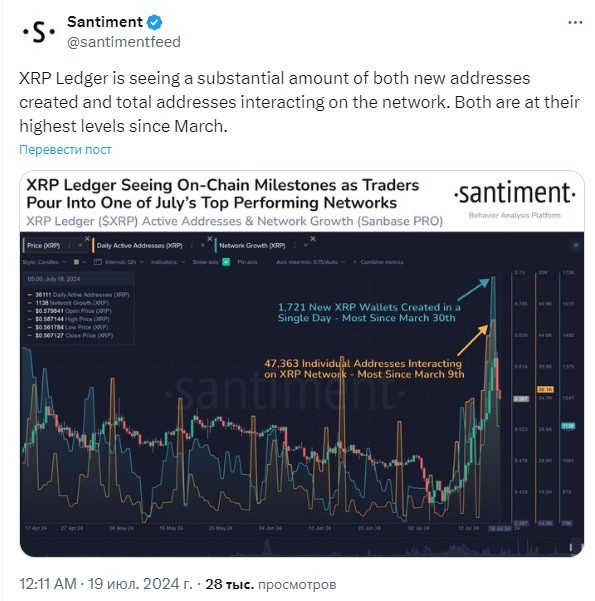Image resolution: width=595 pixels, height=601 pixels.
Task: Select the Network Growth (XRP) tab
Action: [x=252, y=246]
